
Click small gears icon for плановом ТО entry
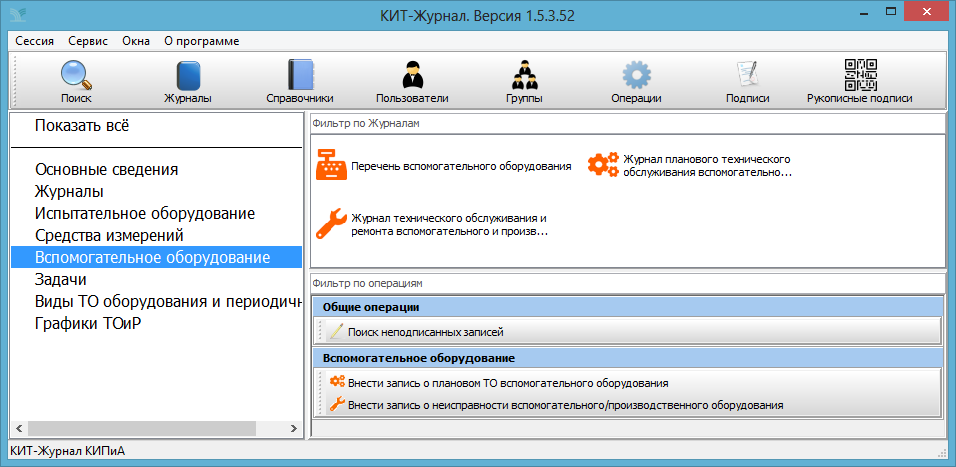tap(337, 382)
